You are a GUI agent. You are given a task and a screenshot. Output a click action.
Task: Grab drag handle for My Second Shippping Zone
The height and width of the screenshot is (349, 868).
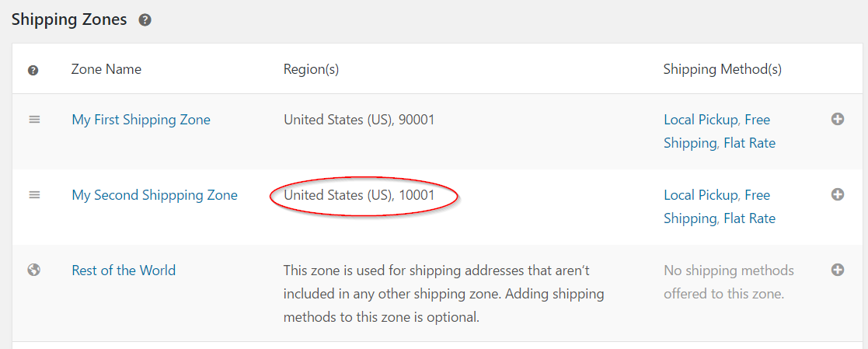(34, 195)
